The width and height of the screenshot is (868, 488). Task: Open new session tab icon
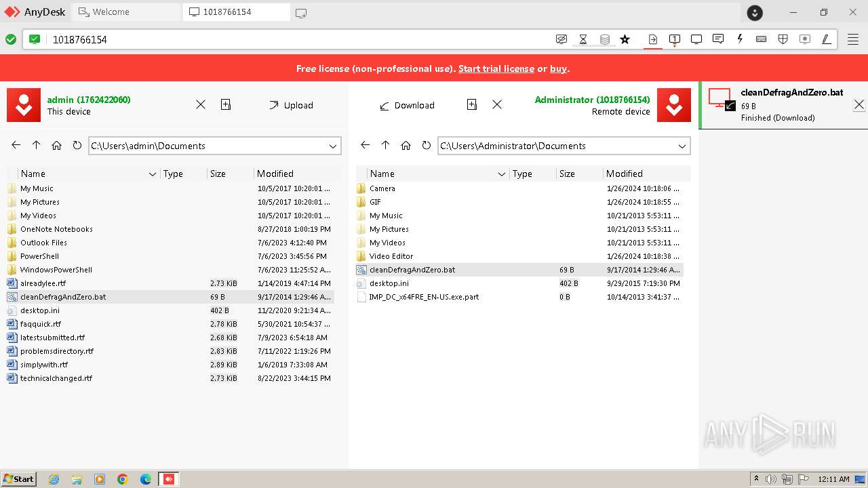tap(301, 13)
